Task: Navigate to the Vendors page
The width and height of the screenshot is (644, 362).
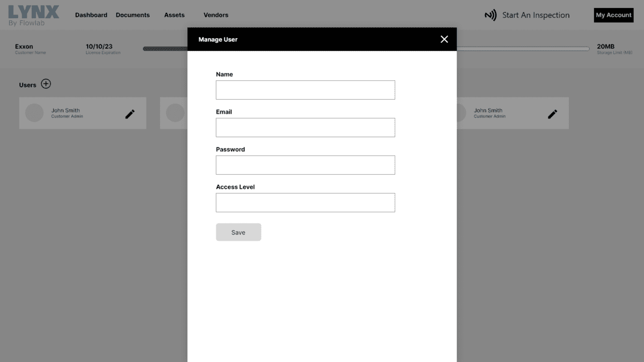Action: click(216, 15)
